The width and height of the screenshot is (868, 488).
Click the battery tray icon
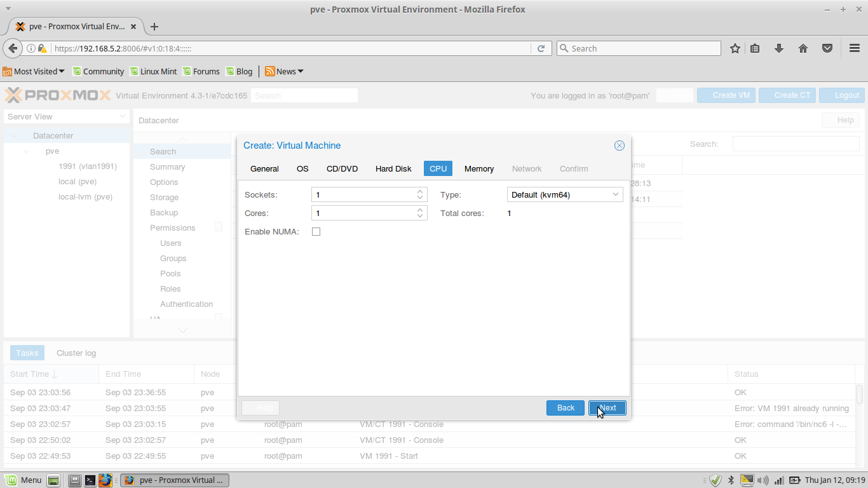pyautogui.click(x=795, y=480)
